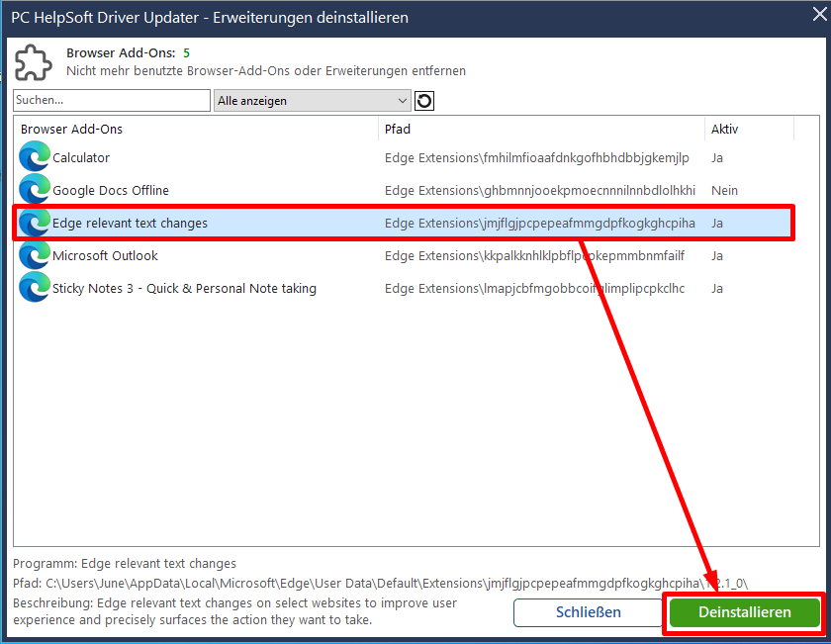
Task: Click the Pfad: C:\Users\June details line
Action: pyautogui.click(x=380, y=584)
